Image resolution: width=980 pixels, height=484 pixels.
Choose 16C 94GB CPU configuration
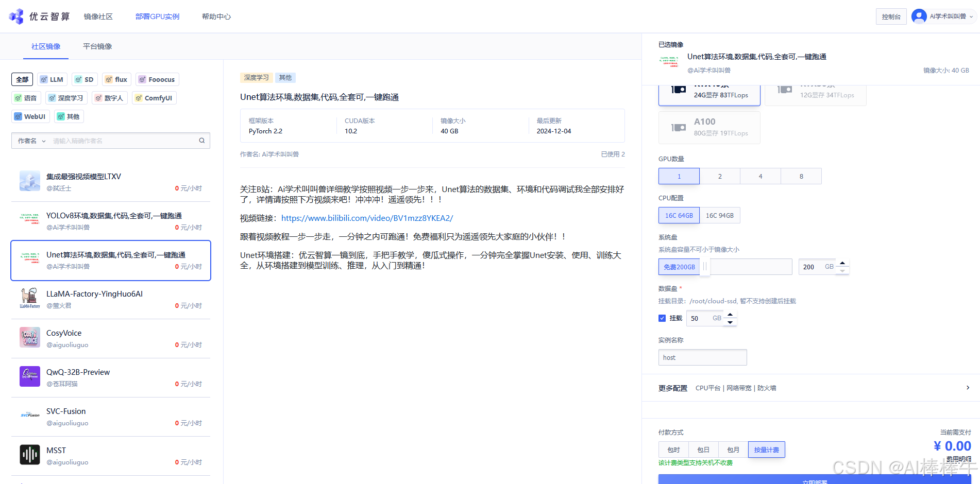pyautogui.click(x=720, y=215)
